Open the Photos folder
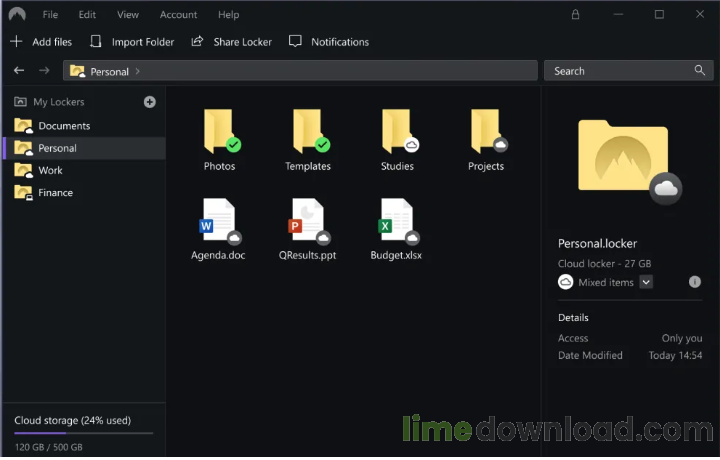 (x=219, y=137)
